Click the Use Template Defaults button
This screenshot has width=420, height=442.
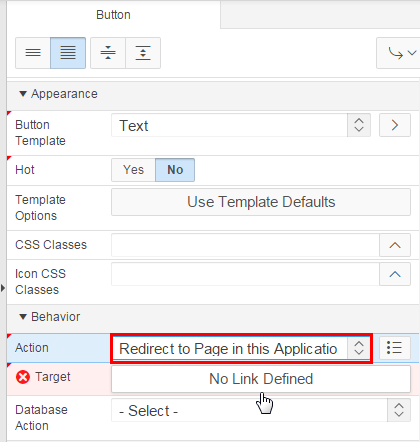[x=261, y=202]
